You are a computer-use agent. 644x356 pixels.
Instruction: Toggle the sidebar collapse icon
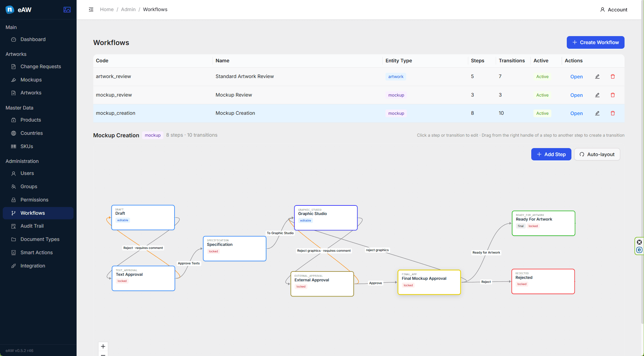pos(91,10)
